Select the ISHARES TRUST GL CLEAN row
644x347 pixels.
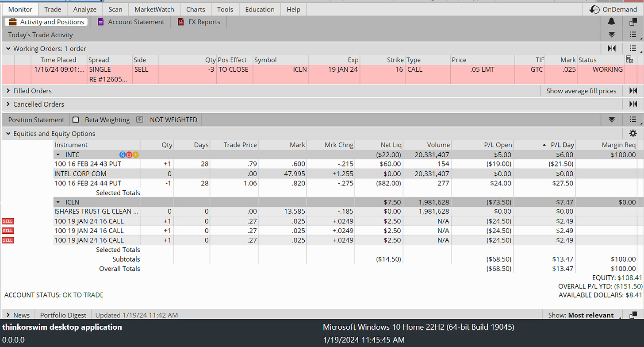pyautogui.click(x=345, y=212)
